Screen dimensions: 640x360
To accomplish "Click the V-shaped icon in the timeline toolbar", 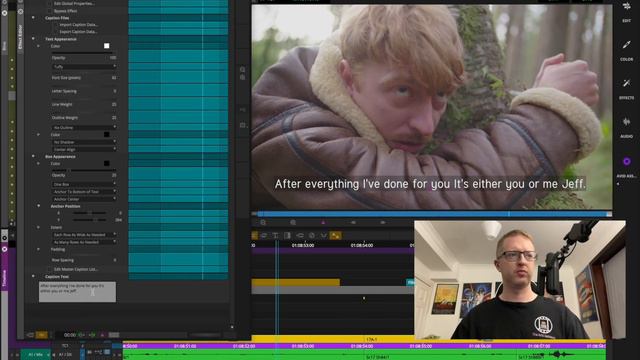I will pyautogui.click(x=324, y=236).
